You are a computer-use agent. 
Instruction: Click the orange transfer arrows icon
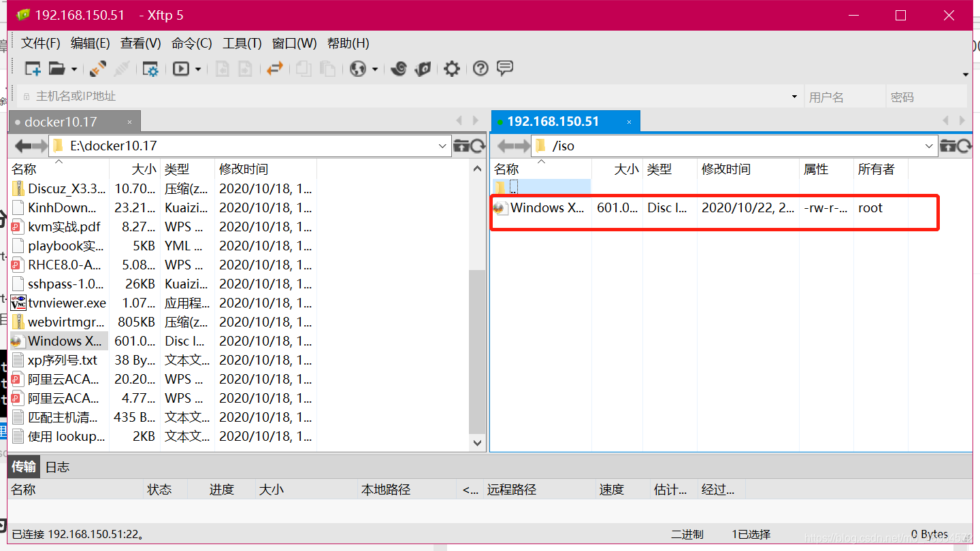click(x=274, y=69)
